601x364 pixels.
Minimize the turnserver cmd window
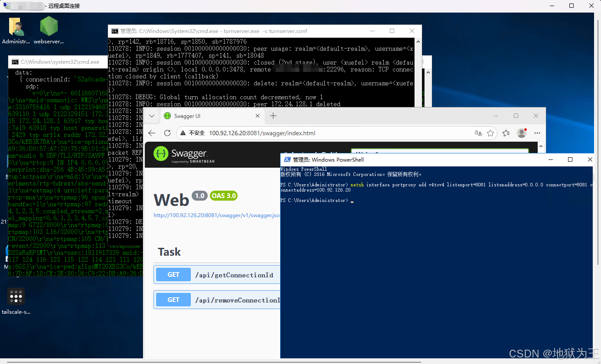click(x=372, y=31)
